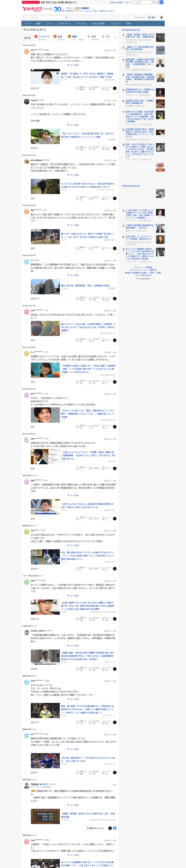Image resolution: width=186 pixels, height=868 pixels.
Task: Click the magnifier icon in the keyword field
Action: [x=66, y=18]
